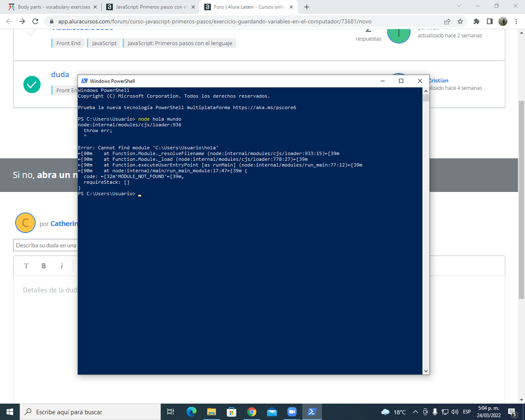The image size is (525, 420).
Task: Open the notification center with 5 alerts
Action: (x=512, y=412)
